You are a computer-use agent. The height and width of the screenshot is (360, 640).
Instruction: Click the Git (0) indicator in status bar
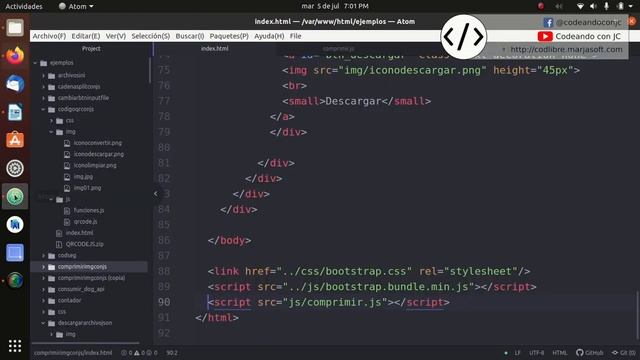[623, 353]
